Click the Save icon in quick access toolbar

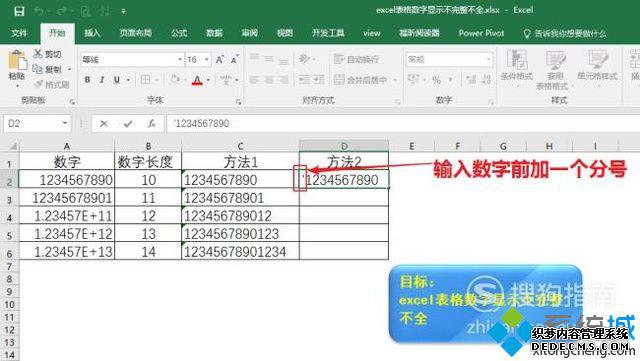[19, 11]
